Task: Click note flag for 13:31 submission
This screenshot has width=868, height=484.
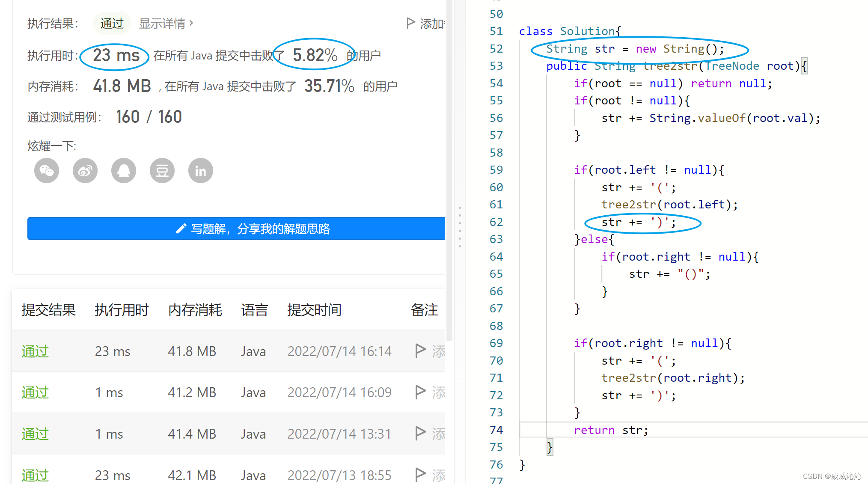Action: [421, 434]
